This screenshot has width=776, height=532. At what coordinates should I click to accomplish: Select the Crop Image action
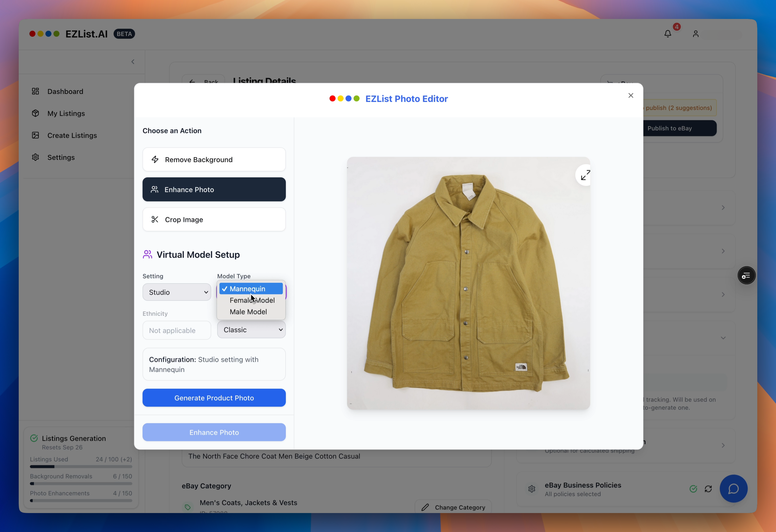click(214, 219)
